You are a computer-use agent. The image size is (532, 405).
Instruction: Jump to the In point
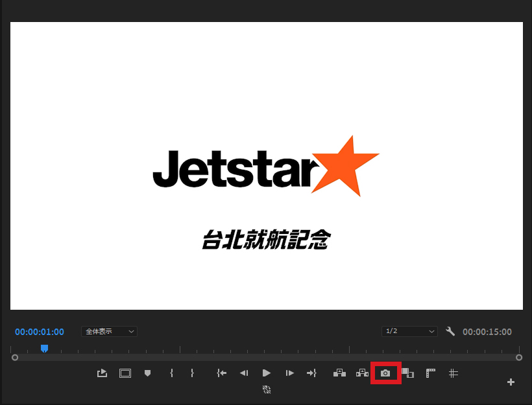click(x=222, y=373)
